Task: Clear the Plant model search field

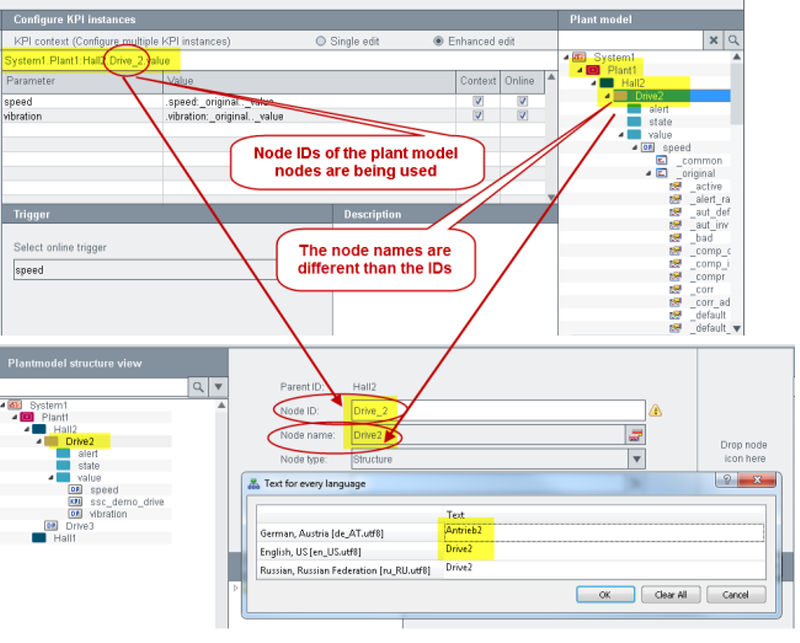Action: (x=713, y=40)
